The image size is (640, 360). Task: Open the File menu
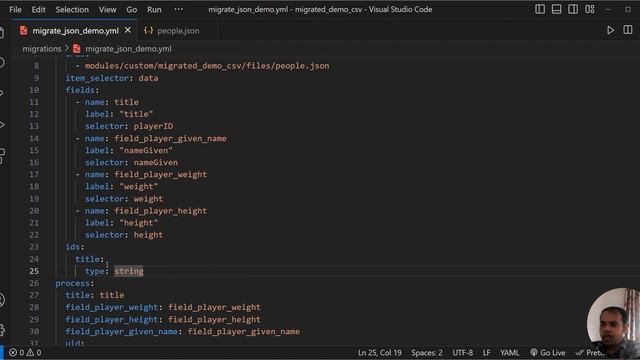(x=15, y=9)
